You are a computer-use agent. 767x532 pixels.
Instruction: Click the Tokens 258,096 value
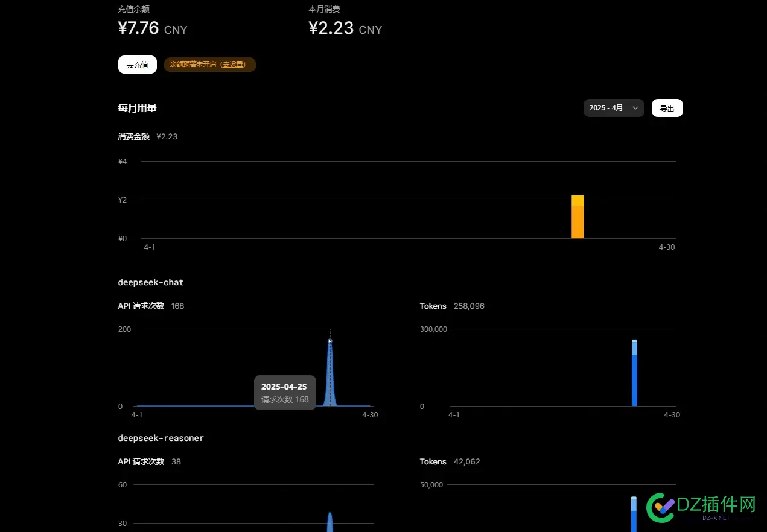[469, 306]
